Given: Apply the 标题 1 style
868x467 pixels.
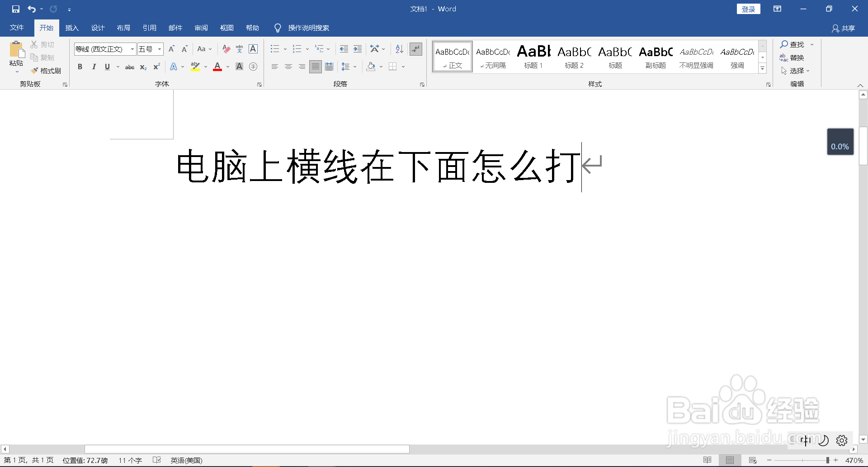Looking at the screenshot, I should tap(533, 56).
